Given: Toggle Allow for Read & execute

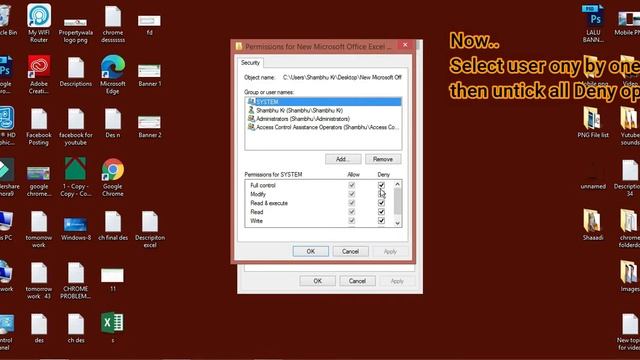Looking at the screenshot, I should pyautogui.click(x=351, y=203).
